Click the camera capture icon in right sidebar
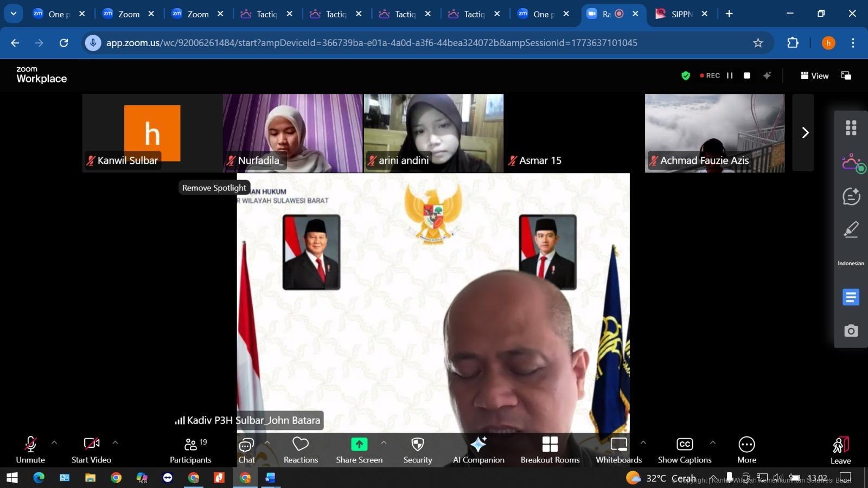868x488 pixels. click(x=851, y=330)
